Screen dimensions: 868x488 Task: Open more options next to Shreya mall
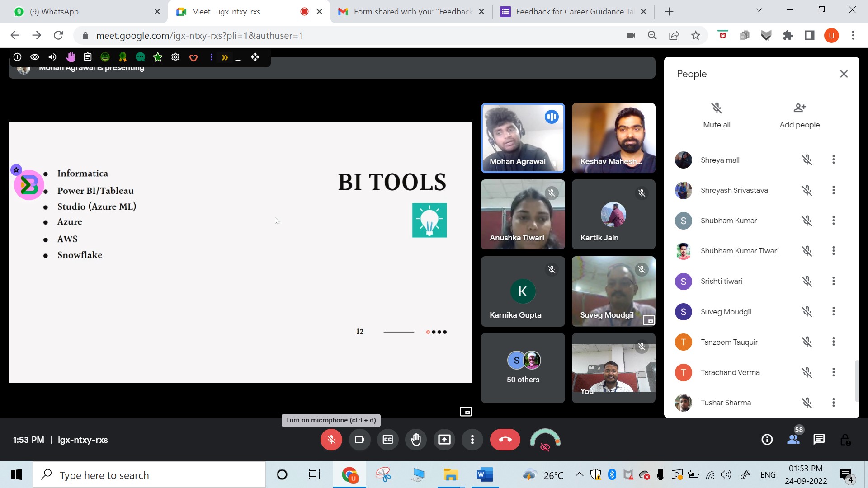(834, 160)
